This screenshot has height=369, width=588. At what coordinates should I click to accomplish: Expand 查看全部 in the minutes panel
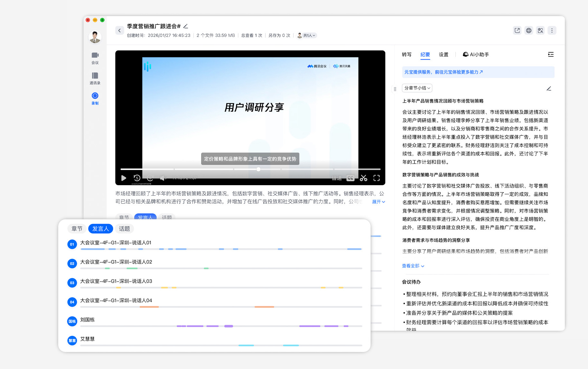pyautogui.click(x=413, y=266)
